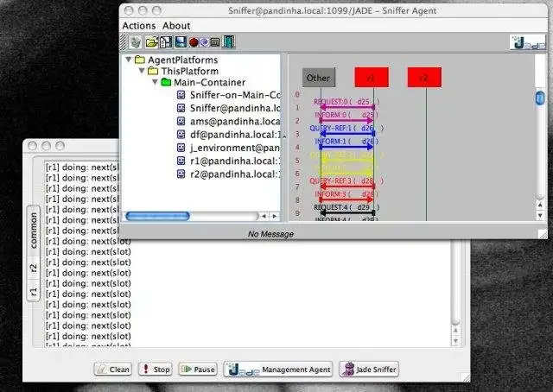
Task: Click the write message list document icon
Action: (166, 42)
